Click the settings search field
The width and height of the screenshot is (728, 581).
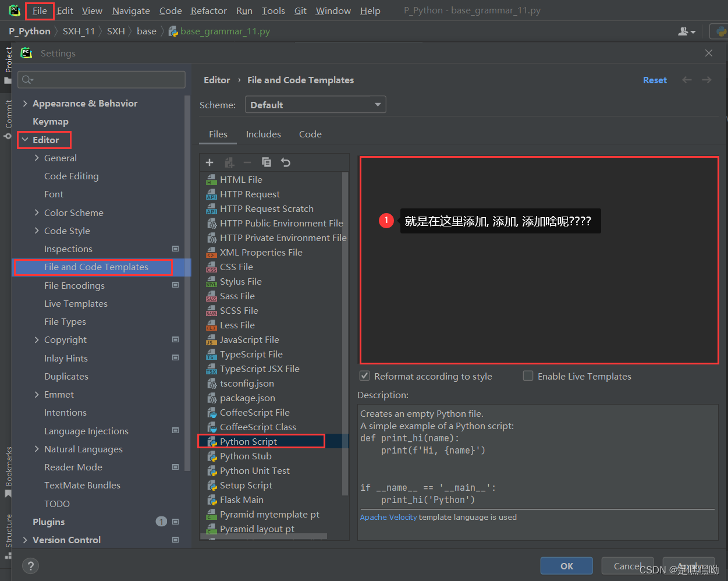[x=101, y=79]
